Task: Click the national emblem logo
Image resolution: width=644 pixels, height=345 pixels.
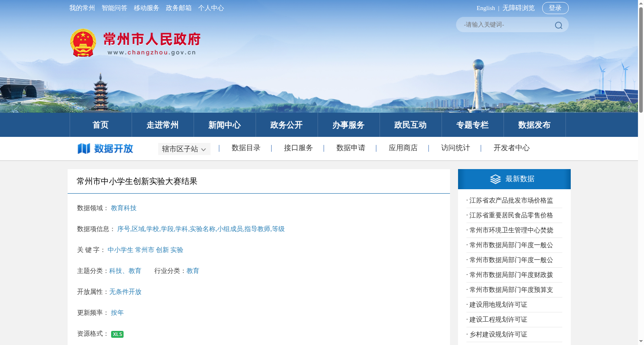Action: tap(83, 43)
